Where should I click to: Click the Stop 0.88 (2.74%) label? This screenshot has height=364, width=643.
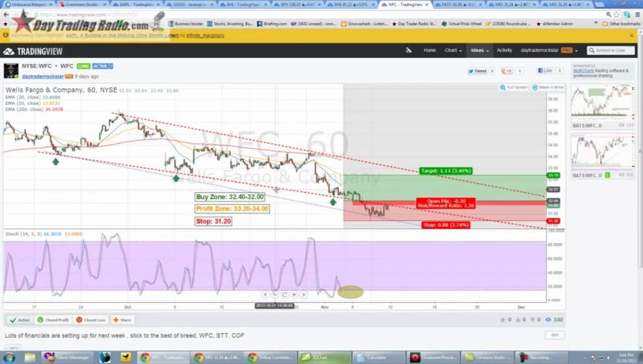[447, 225]
